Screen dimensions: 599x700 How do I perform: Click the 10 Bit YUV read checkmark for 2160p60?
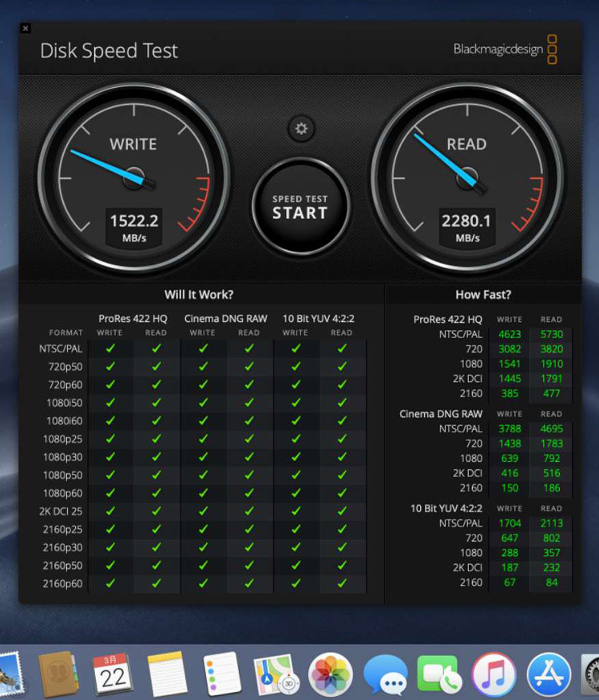pyautogui.click(x=342, y=584)
